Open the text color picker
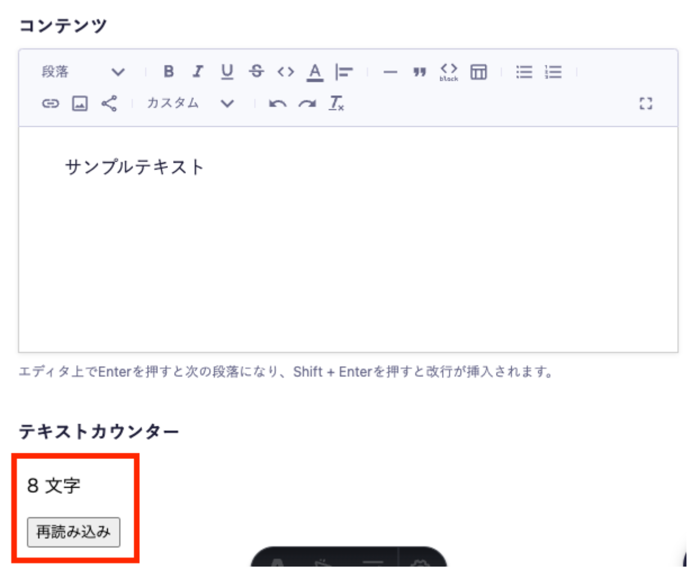Viewport: 700px width, 588px height. click(x=315, y=72)
